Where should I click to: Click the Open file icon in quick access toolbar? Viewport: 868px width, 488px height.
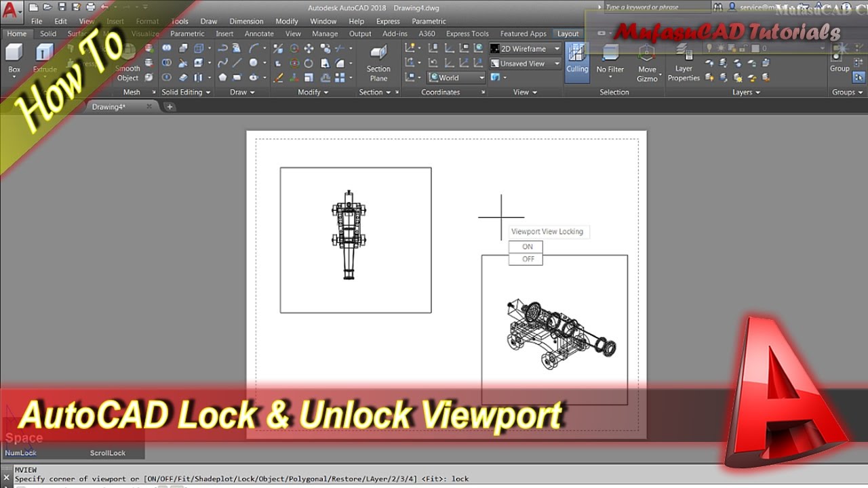pos(47,7)
